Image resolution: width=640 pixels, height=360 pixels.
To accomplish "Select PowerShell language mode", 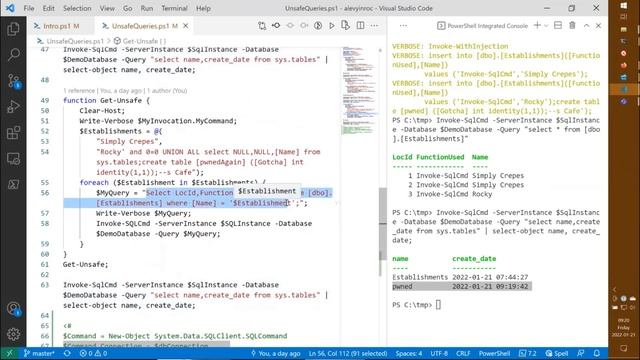I will point(494,353).
